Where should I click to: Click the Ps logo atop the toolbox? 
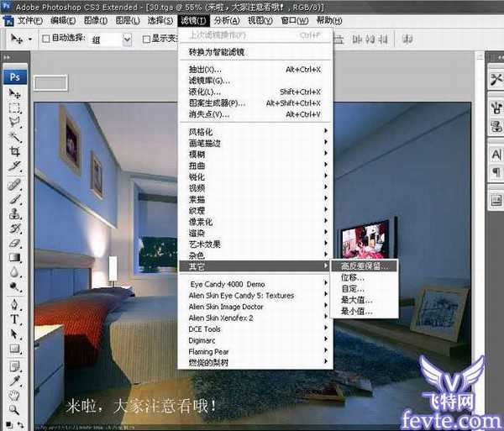pyautogui.click(x=15, y=76)
